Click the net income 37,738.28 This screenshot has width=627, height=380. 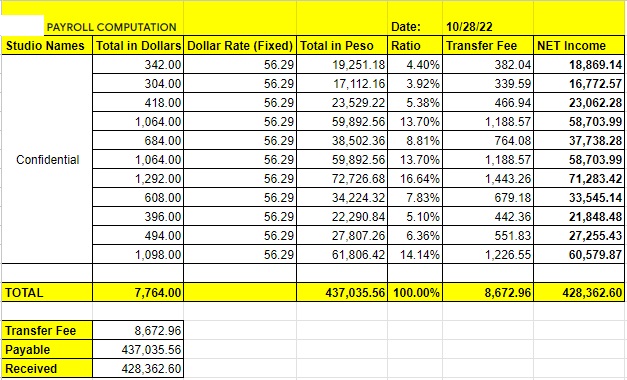tap(579, 140)
